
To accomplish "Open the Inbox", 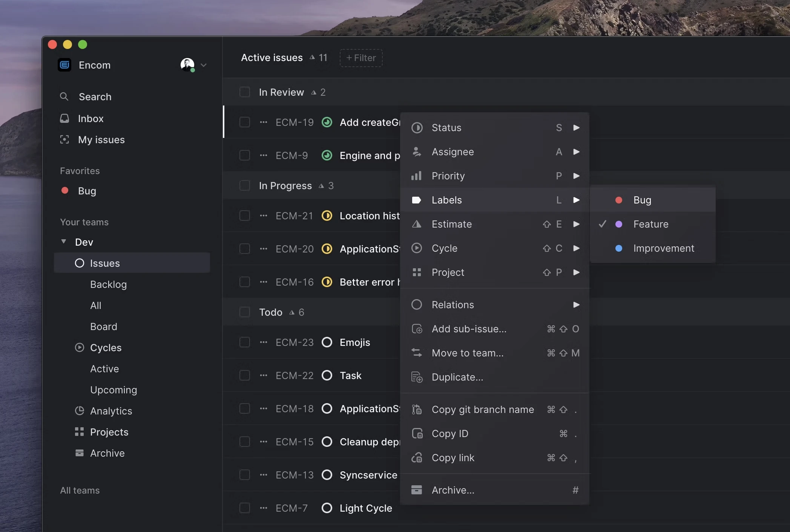I will [91, 118].
